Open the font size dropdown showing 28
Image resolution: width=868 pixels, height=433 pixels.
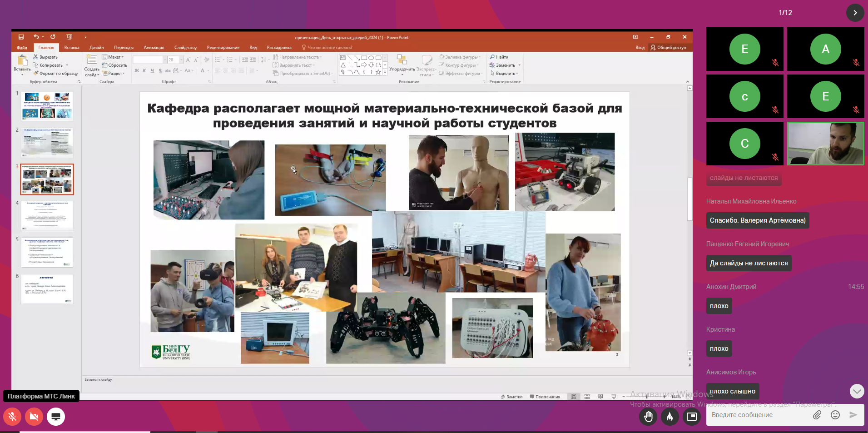pos(181,60)
